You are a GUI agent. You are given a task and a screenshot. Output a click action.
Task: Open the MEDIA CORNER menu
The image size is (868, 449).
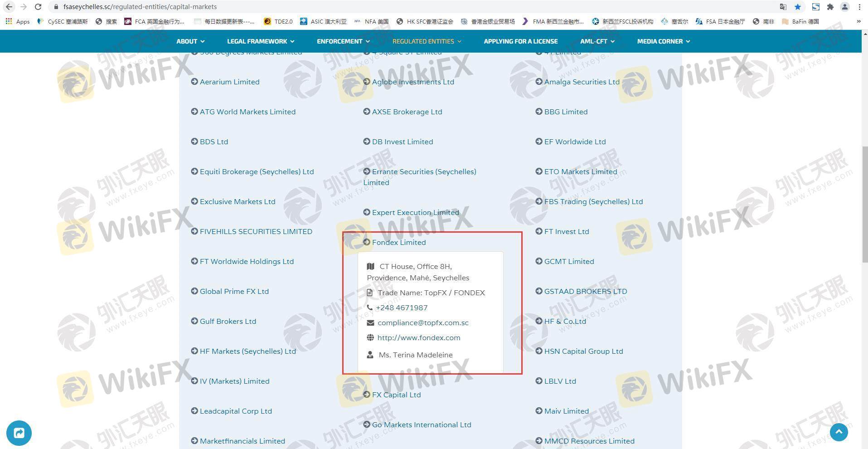(663, 41)
